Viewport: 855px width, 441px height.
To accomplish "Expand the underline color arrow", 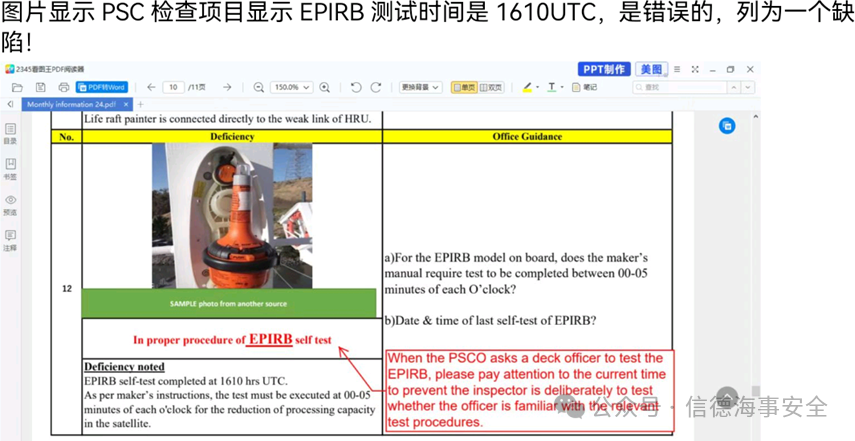I will click(562, 87).
